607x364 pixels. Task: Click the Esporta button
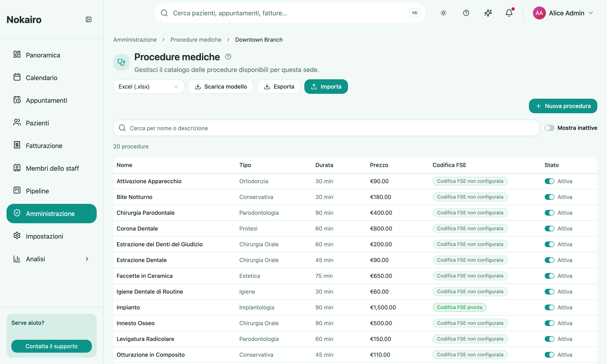[279, 87]
